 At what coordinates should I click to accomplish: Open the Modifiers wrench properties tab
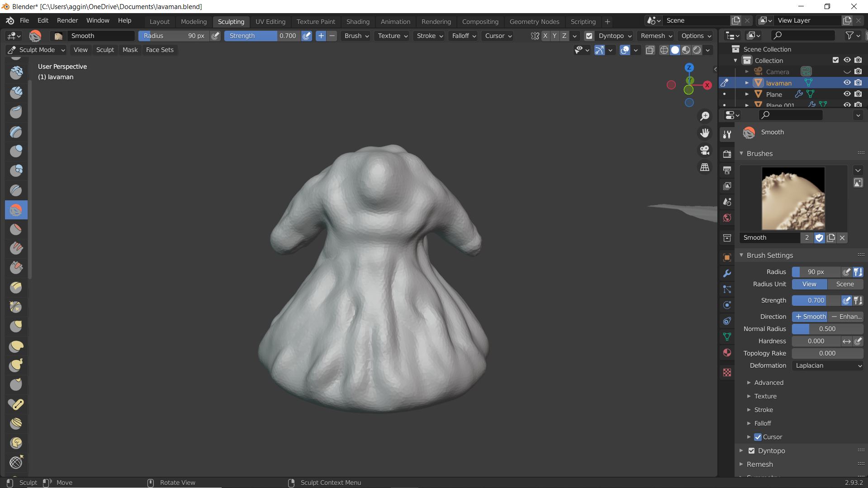click(727, 273)
